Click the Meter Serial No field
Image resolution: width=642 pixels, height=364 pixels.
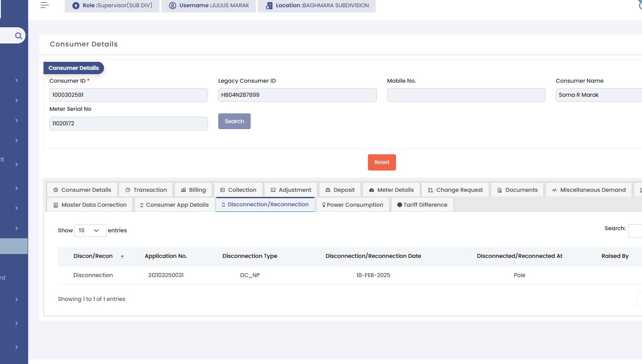pos(128,124)
